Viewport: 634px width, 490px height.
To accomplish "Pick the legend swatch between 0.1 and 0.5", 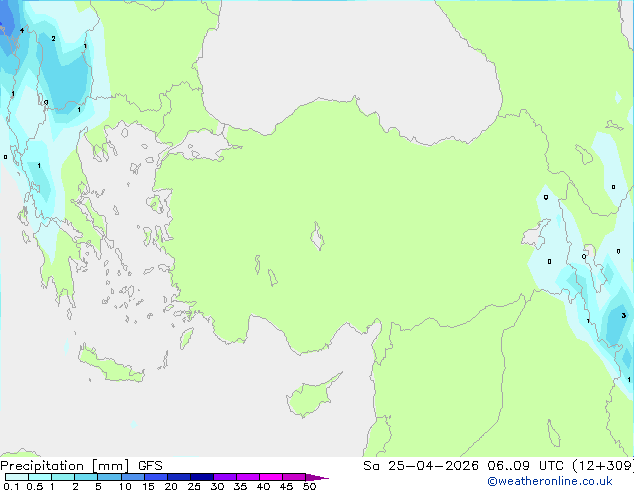I will tap(17, 477).
